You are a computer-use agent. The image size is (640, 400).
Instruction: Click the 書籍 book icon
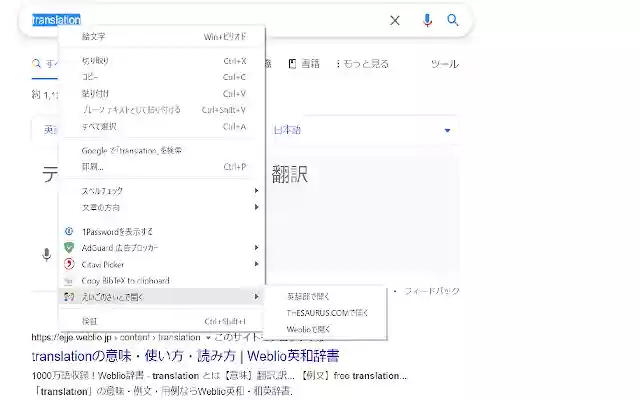(292, 64)
